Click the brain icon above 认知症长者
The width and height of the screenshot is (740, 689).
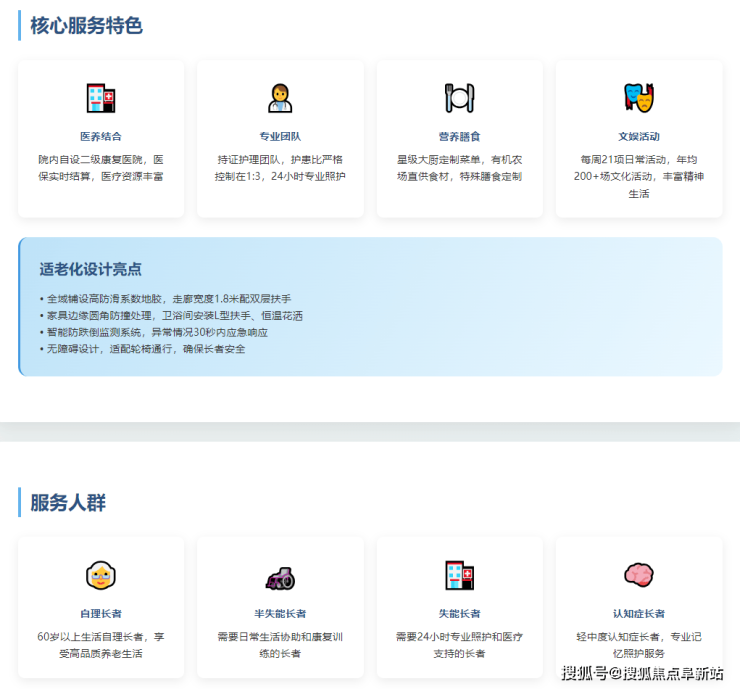click(x=638, y=575)
